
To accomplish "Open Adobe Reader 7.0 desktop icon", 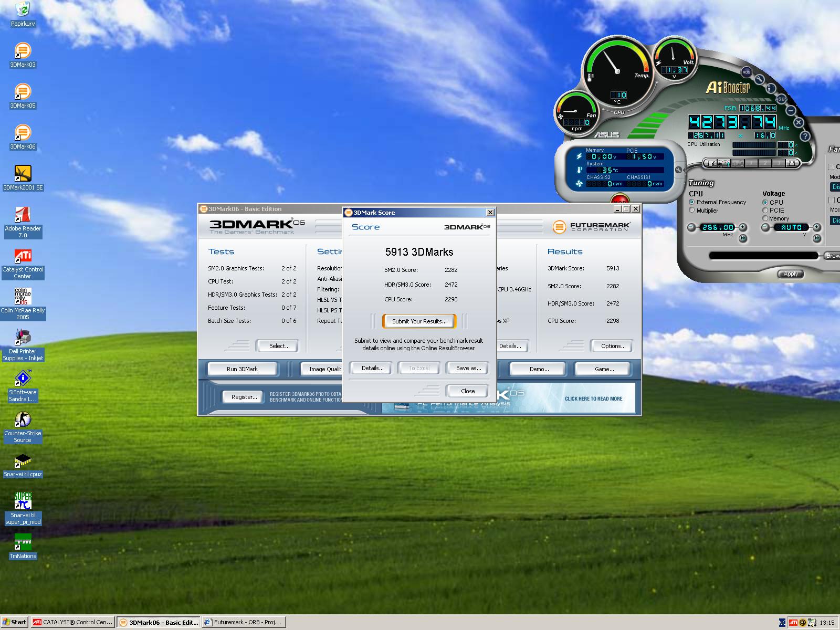I will (x=23, y=222).
